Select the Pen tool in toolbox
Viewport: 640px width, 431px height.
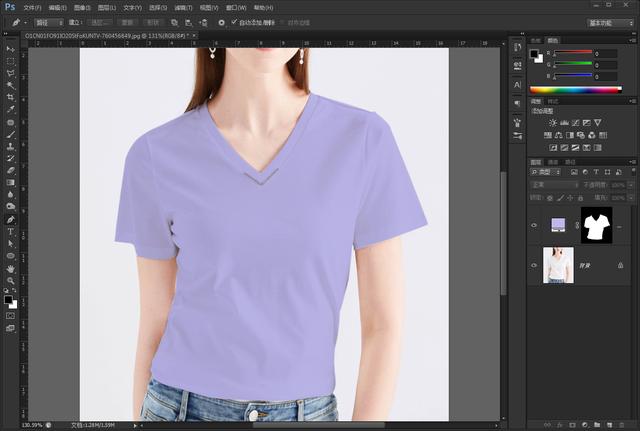point(10,219)
